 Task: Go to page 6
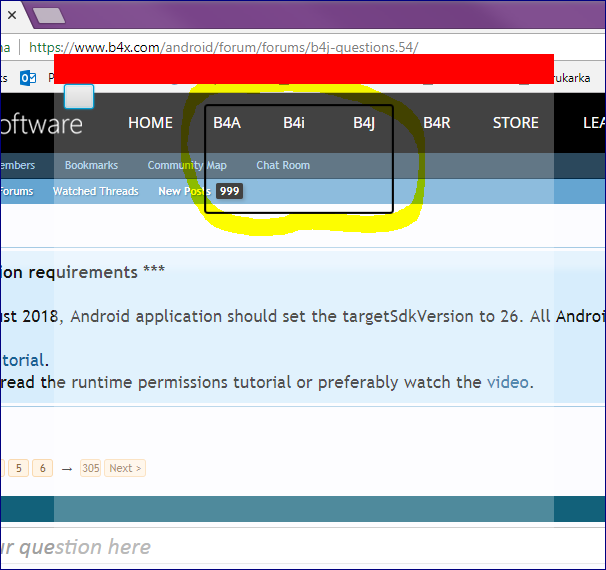pyautogui.click(x=43, y=468)
